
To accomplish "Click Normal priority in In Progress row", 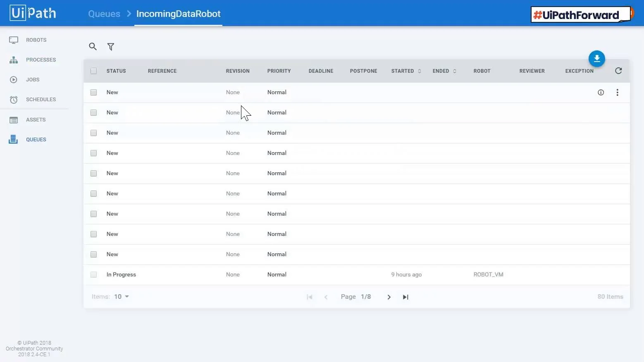I will tap(277, 275).
